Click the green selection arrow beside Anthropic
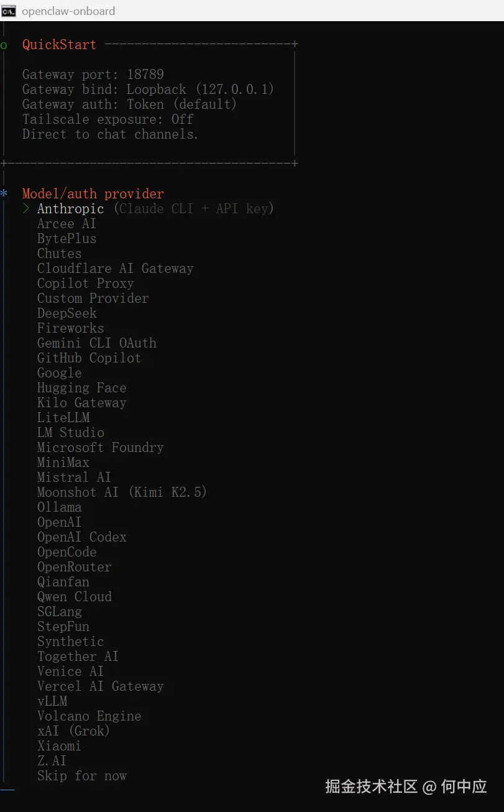Viewport: 504px width, 812px height. coord(26,209)
